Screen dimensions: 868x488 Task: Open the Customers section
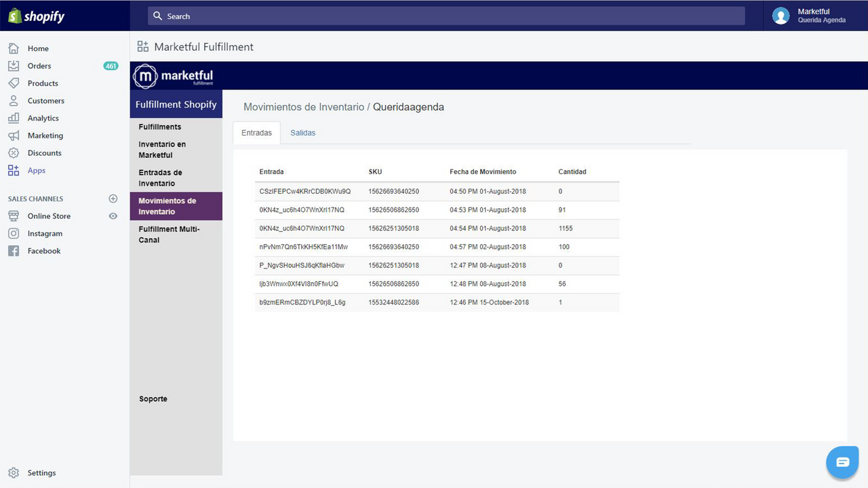tap(45, 100)
